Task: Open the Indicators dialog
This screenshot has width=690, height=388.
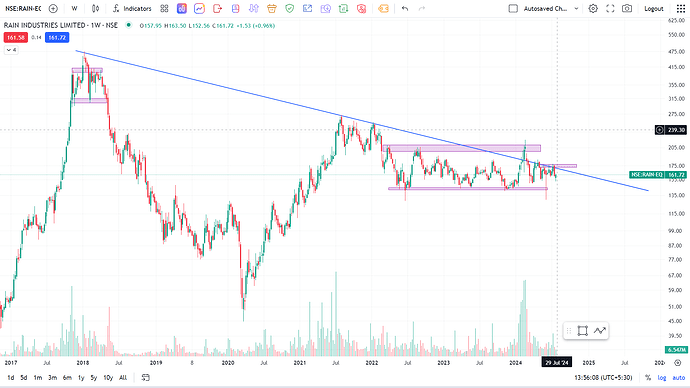Action: pyautogui.click(x=132, y=8)
